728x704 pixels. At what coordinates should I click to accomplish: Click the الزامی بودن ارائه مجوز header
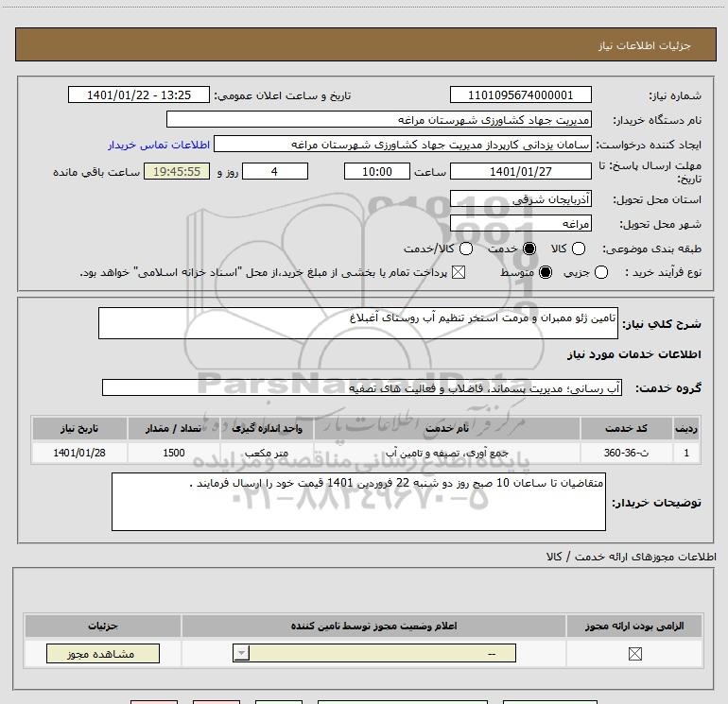[634, 626]
